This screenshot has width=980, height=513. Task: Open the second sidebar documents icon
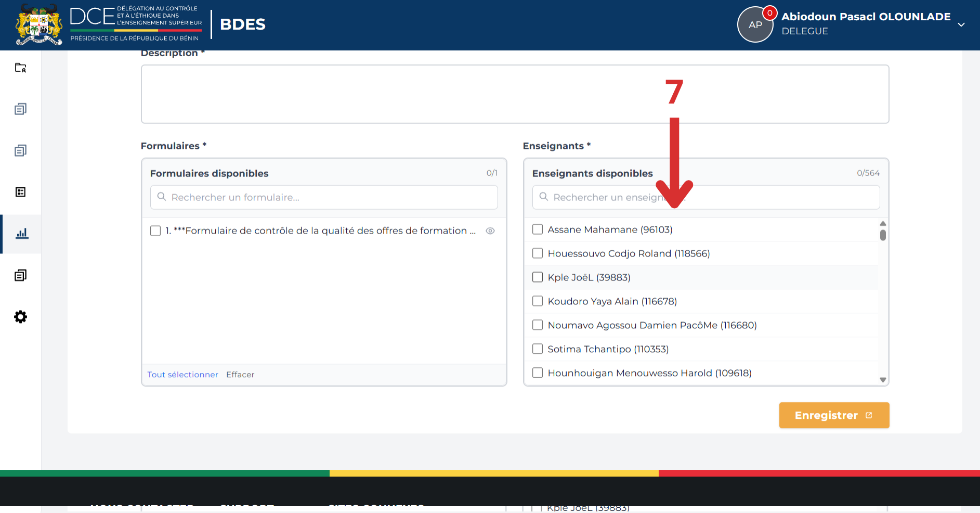pyautogui.click(x=20, y=109)
